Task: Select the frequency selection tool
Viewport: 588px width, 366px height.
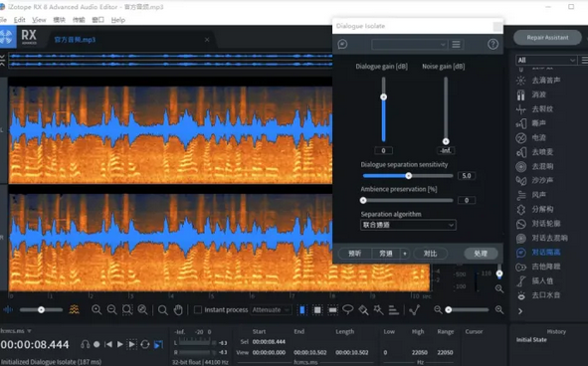Action: [332, 309]
